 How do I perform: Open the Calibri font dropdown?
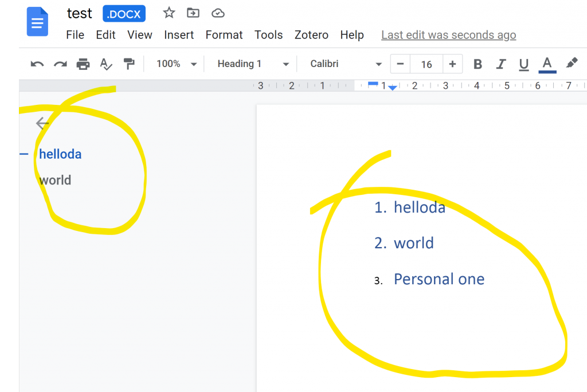pyautogui.click(x=346, y=64)
